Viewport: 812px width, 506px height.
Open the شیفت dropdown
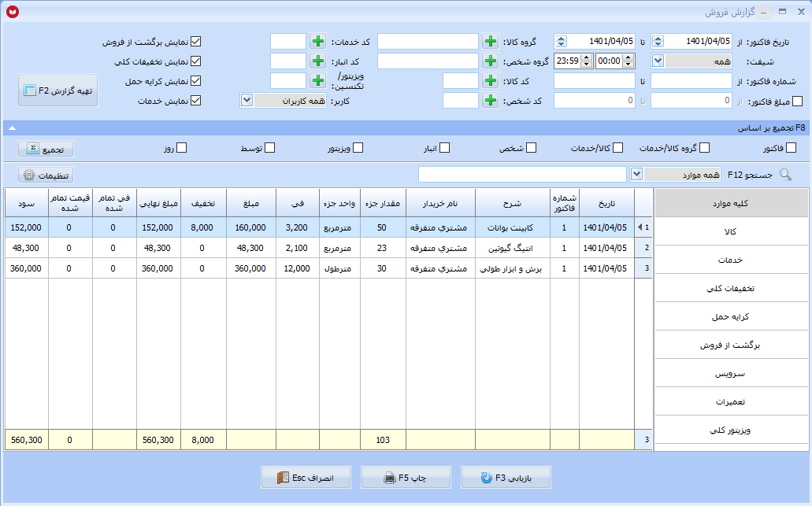pos(658,61)
